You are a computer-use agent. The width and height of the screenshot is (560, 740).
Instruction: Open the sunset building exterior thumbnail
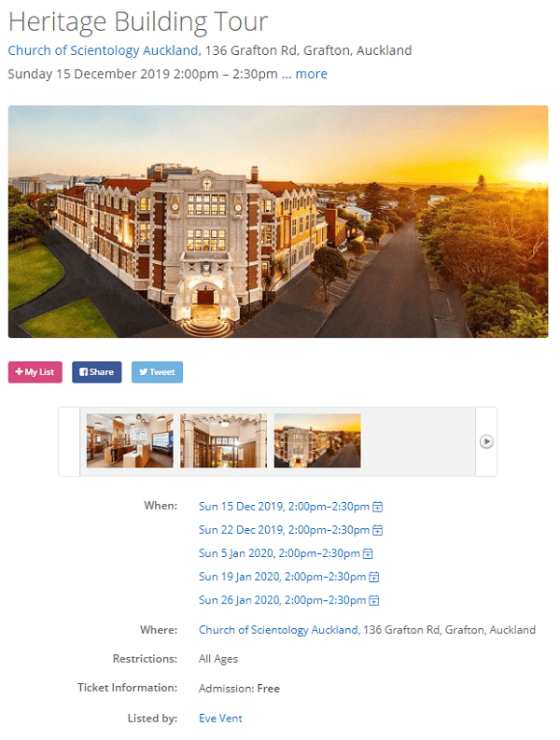(317, 440)
